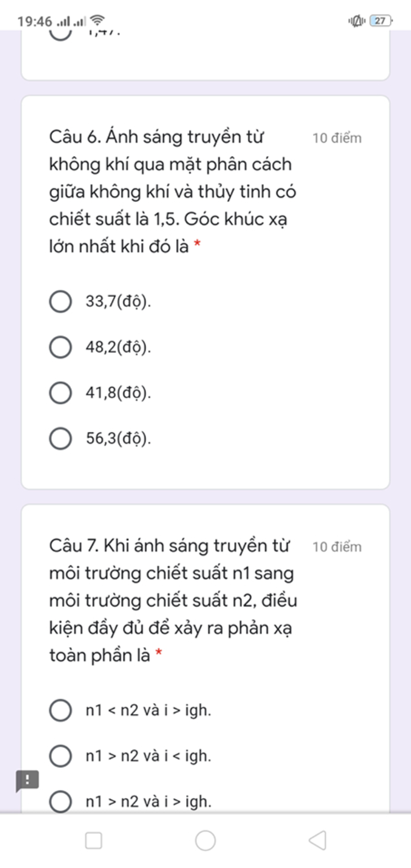Go back using the triangle navigation icon
Viewport: 411px width, 868px height.
(x=317, y=840)
